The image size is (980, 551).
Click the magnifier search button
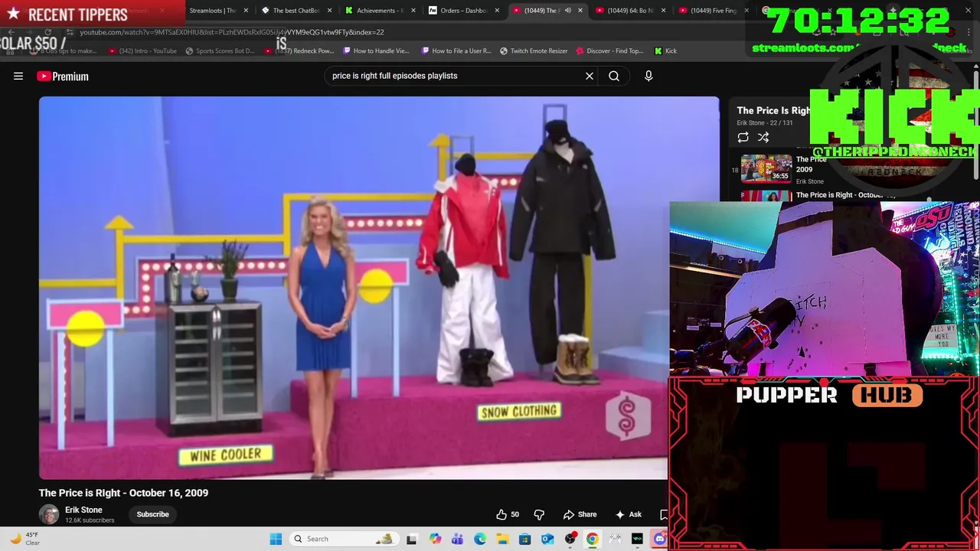[614, 76]
